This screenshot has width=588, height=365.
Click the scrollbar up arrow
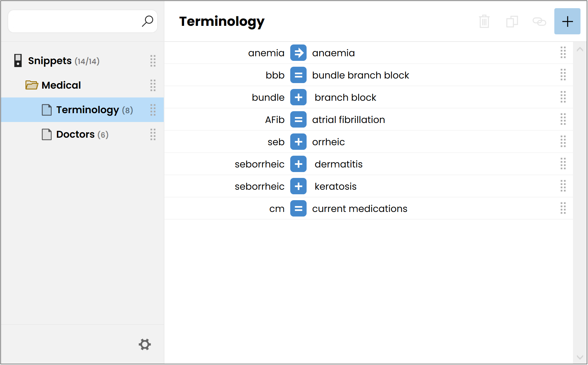click(x=580, y=49)
